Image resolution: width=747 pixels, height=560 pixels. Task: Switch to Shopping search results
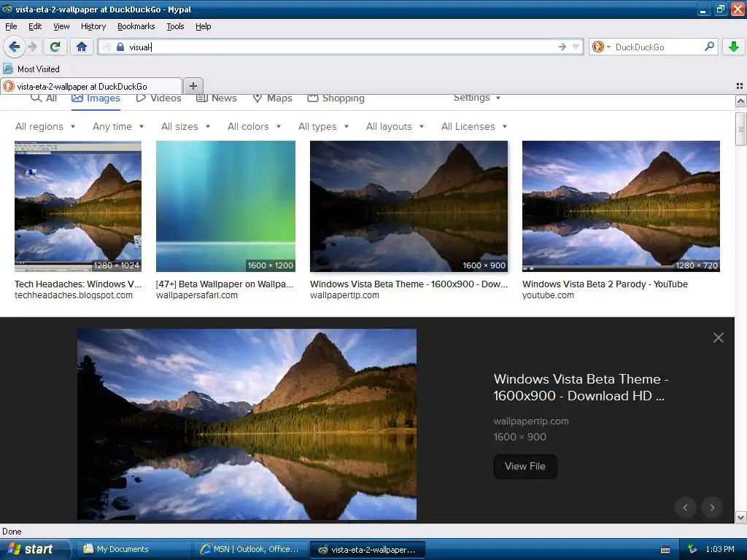point(336,98)
